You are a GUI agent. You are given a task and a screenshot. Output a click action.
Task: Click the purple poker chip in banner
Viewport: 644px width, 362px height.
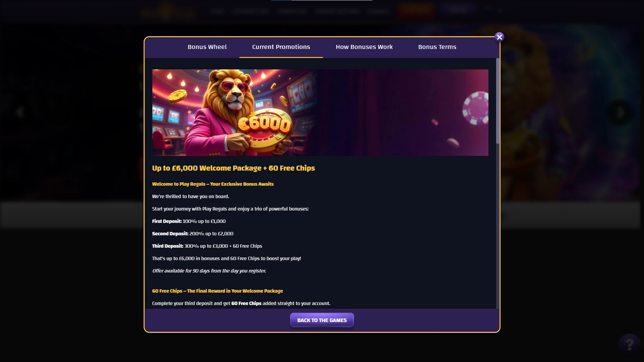click(x=475, y=108)
